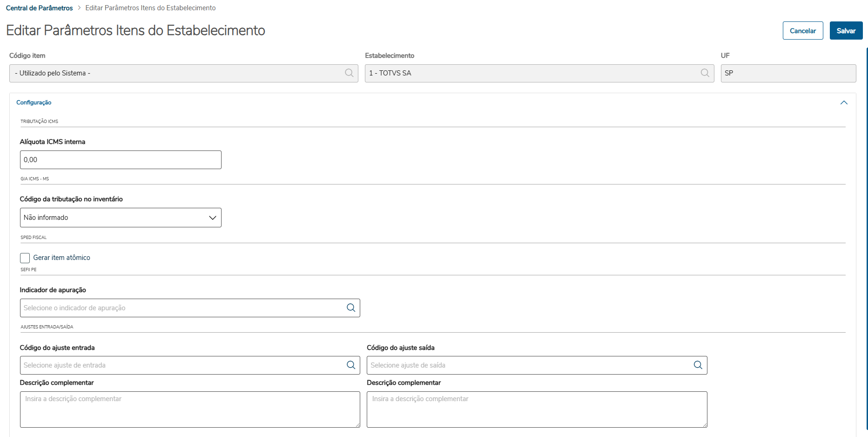
Task: Enable Gerar item atômico checkbox
Action: point(25,258)
